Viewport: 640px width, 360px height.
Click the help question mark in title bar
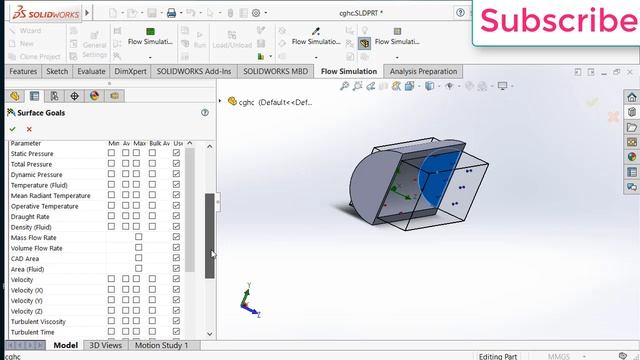click(x=460, y=13)
